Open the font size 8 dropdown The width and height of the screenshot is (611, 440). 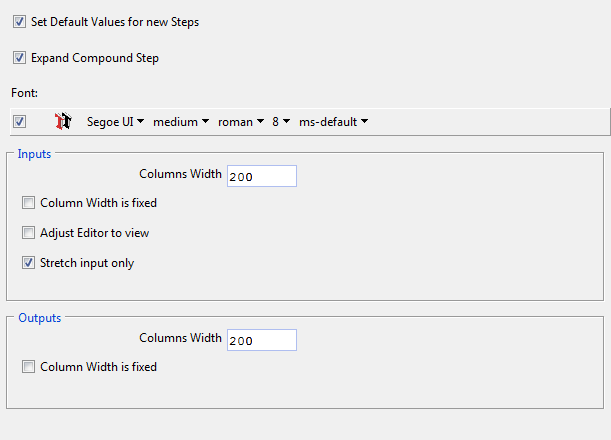[x=281, y=122]
